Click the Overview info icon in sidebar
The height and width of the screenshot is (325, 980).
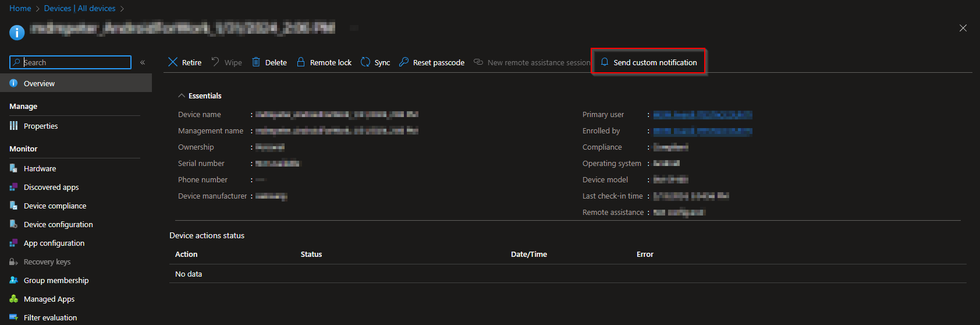coord(13,83)
